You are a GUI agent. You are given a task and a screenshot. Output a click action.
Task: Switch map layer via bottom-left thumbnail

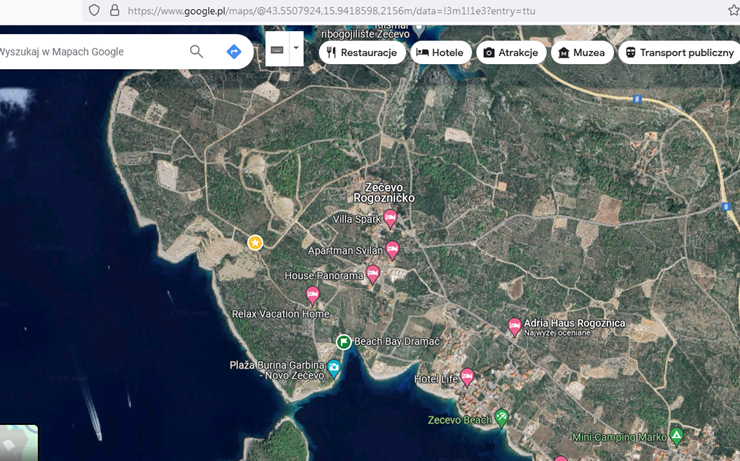coord(18,443)
